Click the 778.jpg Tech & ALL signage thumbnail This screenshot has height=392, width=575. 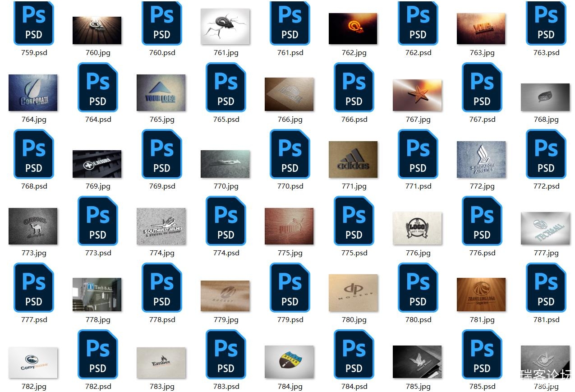pyautogui.click(x=97, y=295)
